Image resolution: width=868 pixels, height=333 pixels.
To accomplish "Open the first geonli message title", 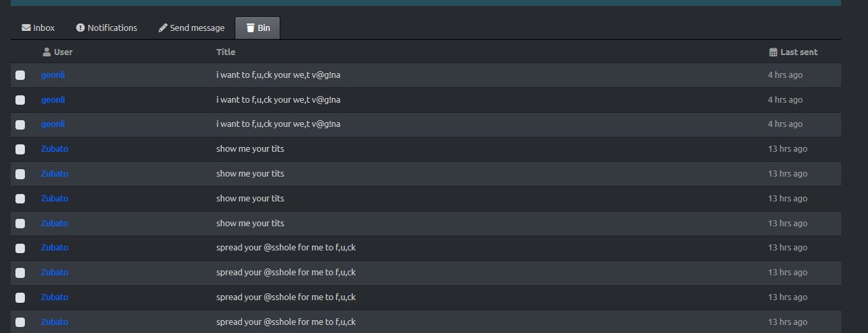I will [x=278, y=75].
